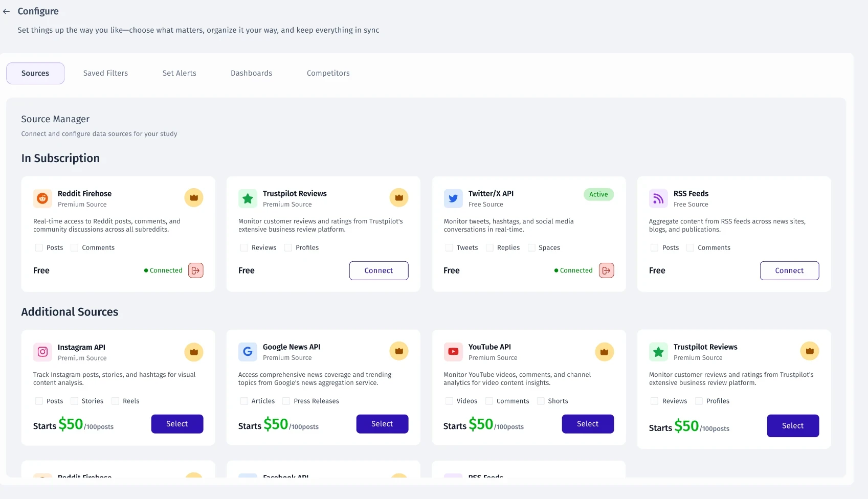Tick Press Releases under Google News API

(x=286, y=401)
